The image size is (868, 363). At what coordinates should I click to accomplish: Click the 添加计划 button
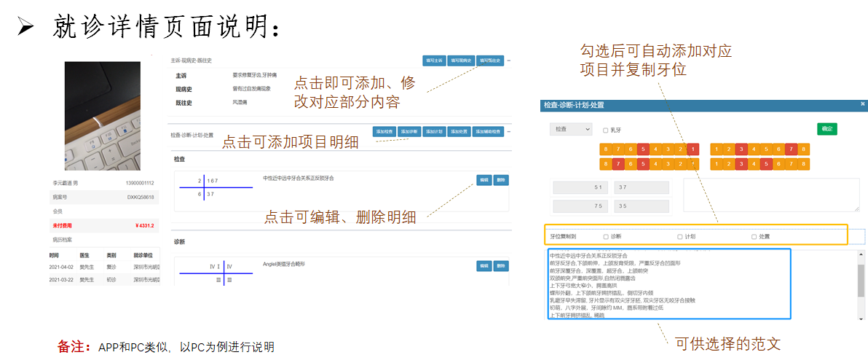coord(434,132)
